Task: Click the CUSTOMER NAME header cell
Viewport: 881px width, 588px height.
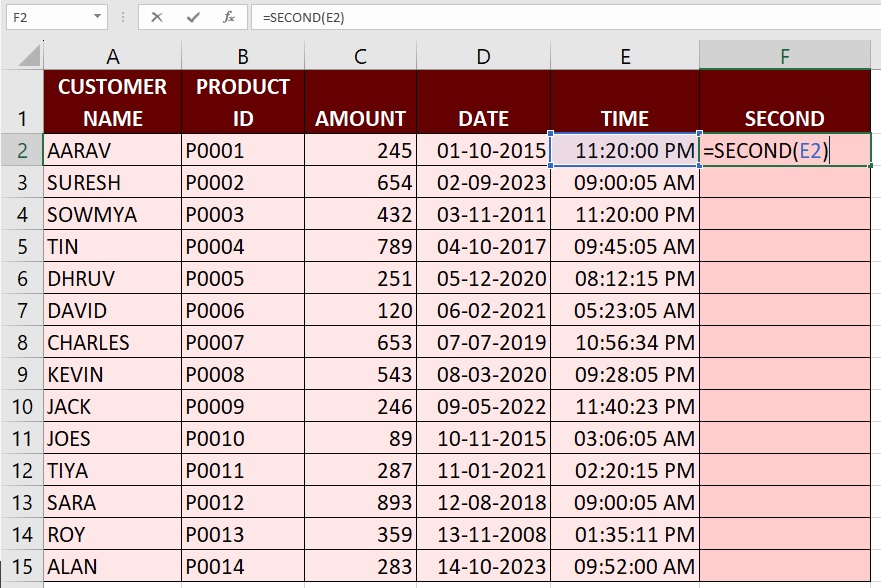Action: (x=112, y=103)
